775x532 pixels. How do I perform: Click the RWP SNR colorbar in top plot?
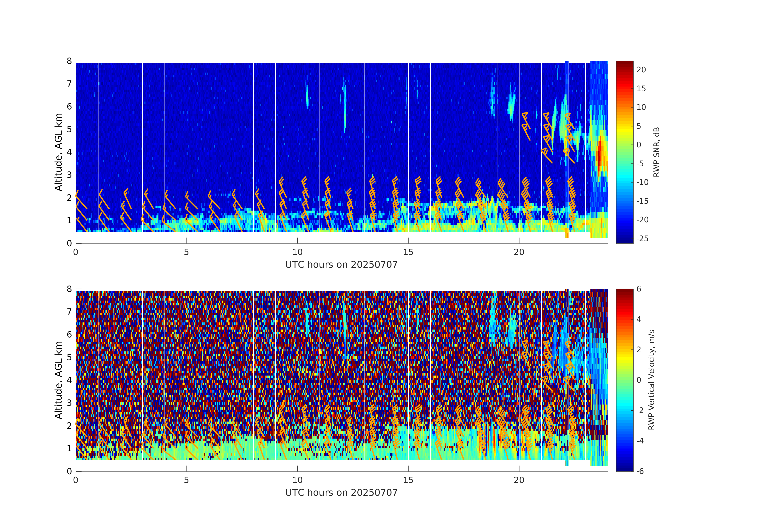[624, 152]
